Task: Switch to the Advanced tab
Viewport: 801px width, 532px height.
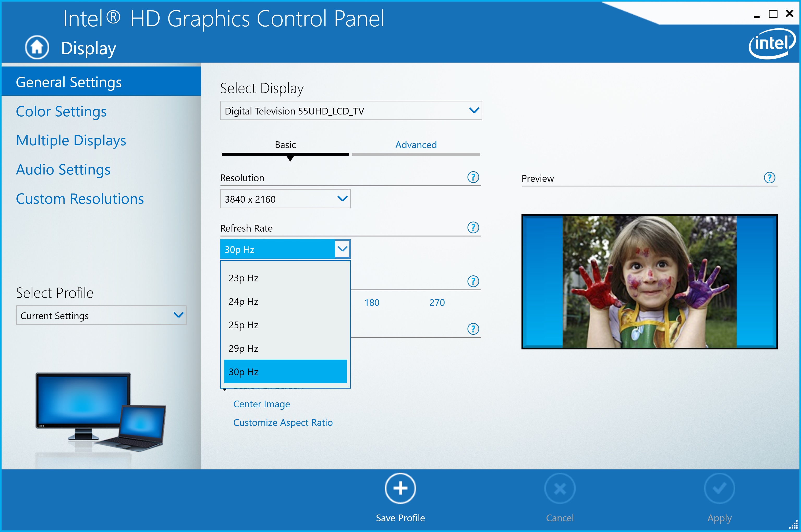Action: click(416, 145)
